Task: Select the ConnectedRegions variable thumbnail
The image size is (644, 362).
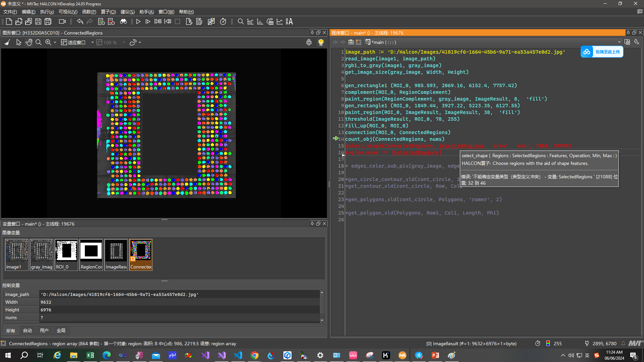Action: click(x=141, y=255)
